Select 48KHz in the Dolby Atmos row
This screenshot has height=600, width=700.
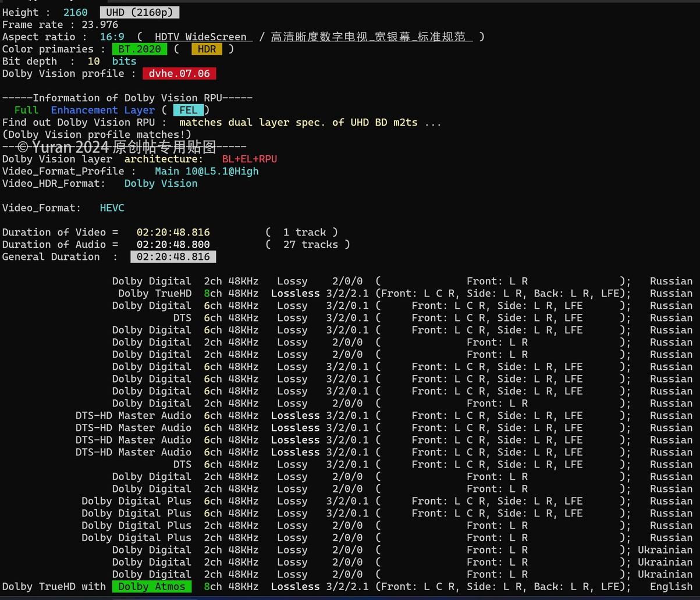tap(244, 587)
